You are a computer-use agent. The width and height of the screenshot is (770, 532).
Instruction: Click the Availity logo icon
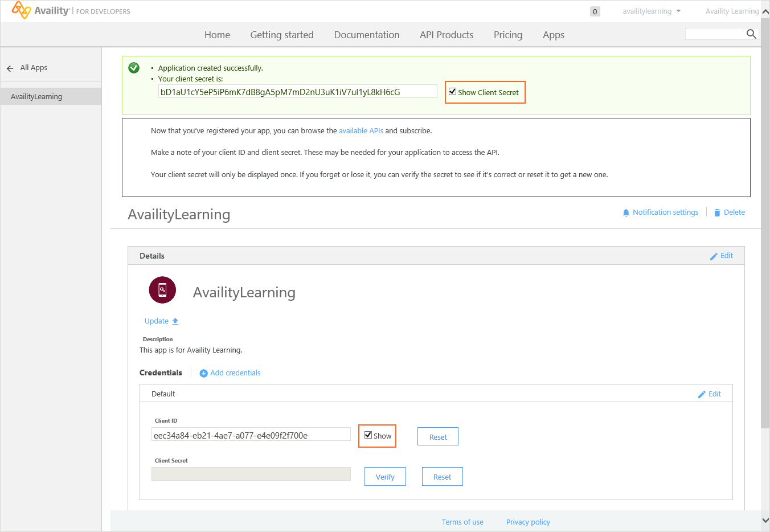(21, 10)
